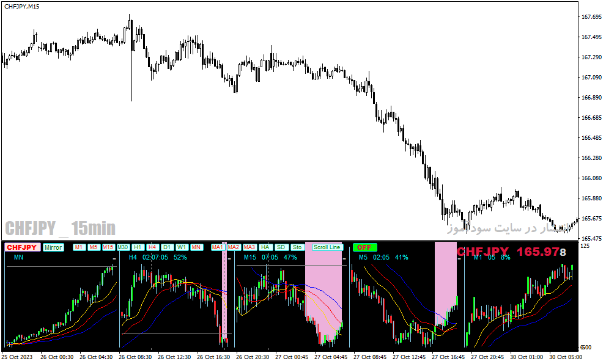Click the CHFJPY symbol button
The width and height of the screenshot is (606, 364).
click(22, 247)
